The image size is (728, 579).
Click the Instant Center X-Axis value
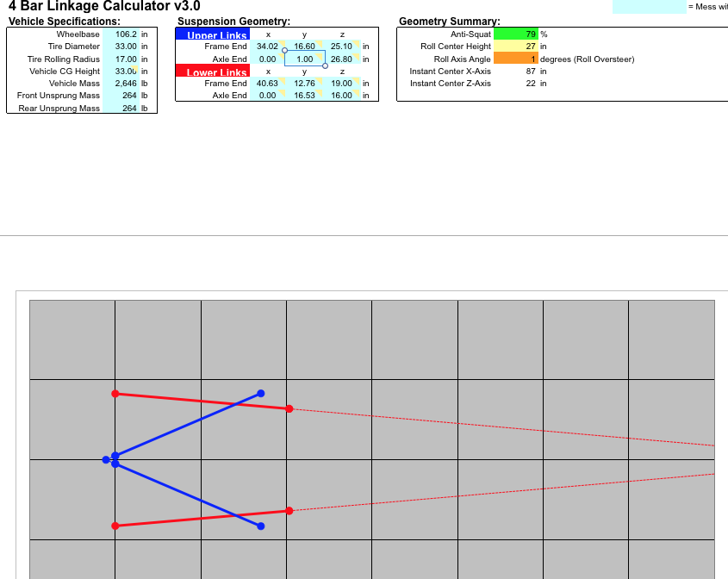tap(516, 72)
